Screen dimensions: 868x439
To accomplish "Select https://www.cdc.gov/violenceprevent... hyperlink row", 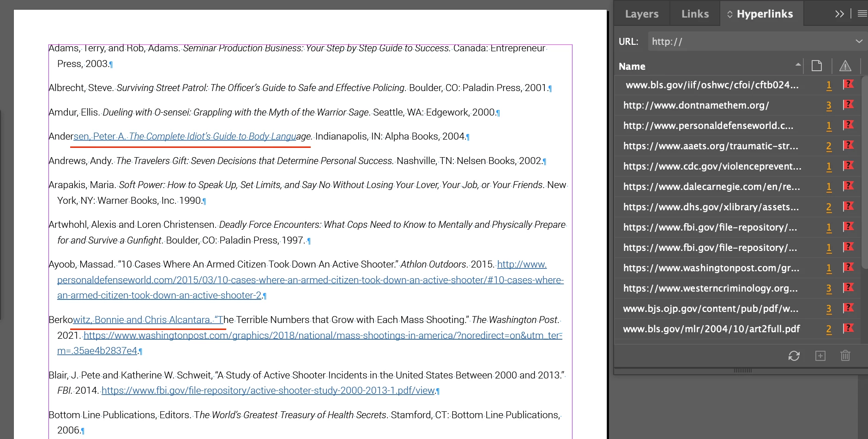I will point(737,166).
